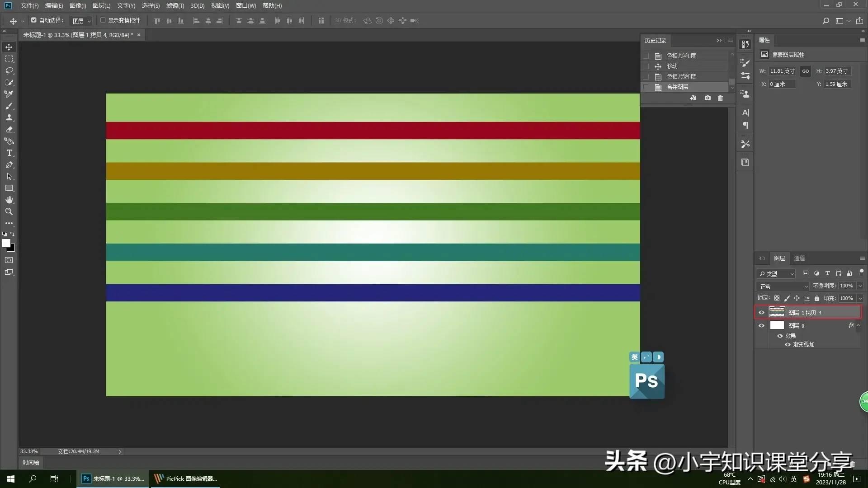Hide the 渐变叠加 gradient overlay effect
868x488 pixels.
point(788,344)
